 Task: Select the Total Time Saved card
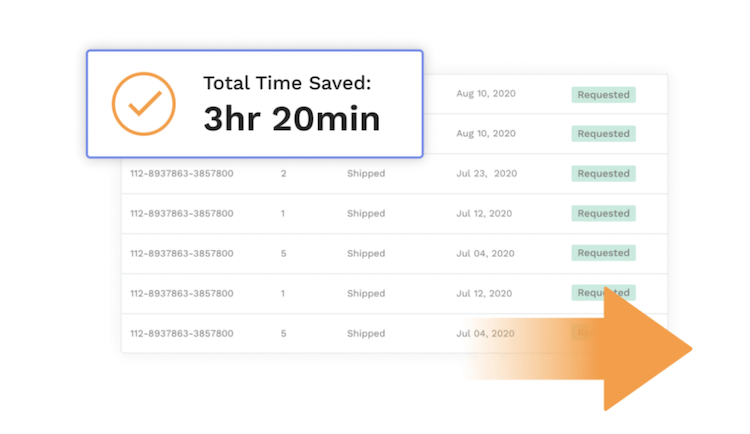[254, 104]
